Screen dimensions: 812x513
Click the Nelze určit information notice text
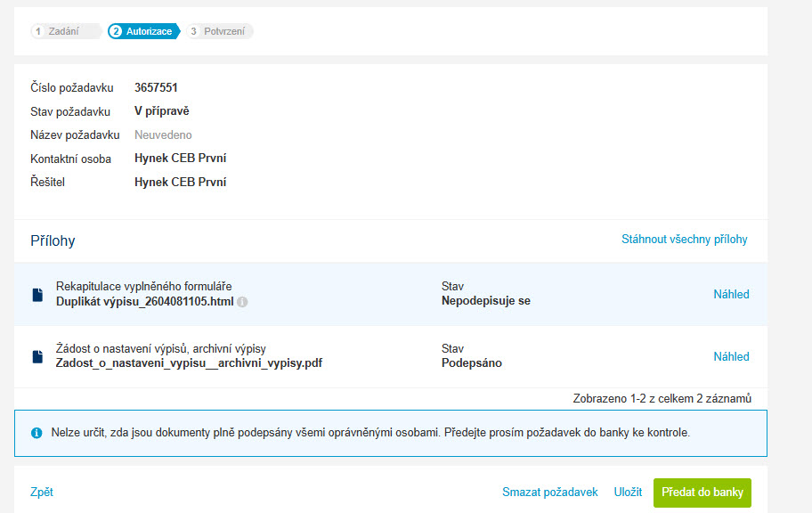coord(370,433)
